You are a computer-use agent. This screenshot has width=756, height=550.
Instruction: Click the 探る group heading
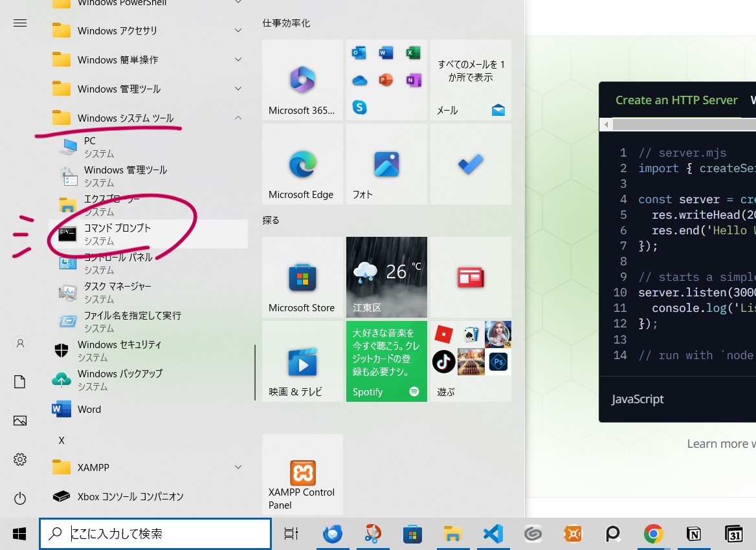[x=271, y=220]
